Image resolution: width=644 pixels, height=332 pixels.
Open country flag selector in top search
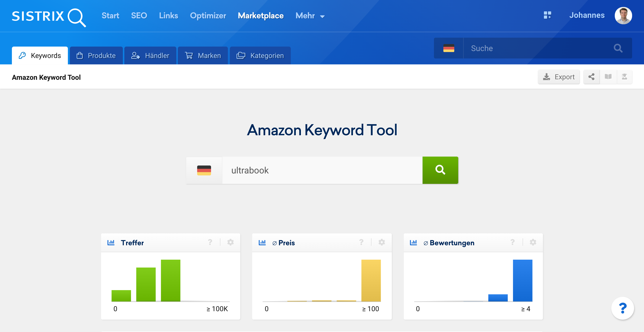point(449,48)
